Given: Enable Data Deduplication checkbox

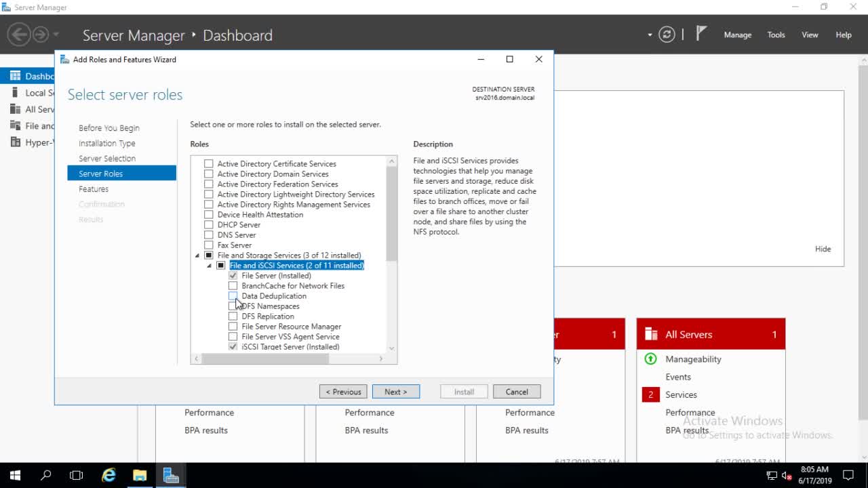Looking at the screenshot, I should [233, 296].
